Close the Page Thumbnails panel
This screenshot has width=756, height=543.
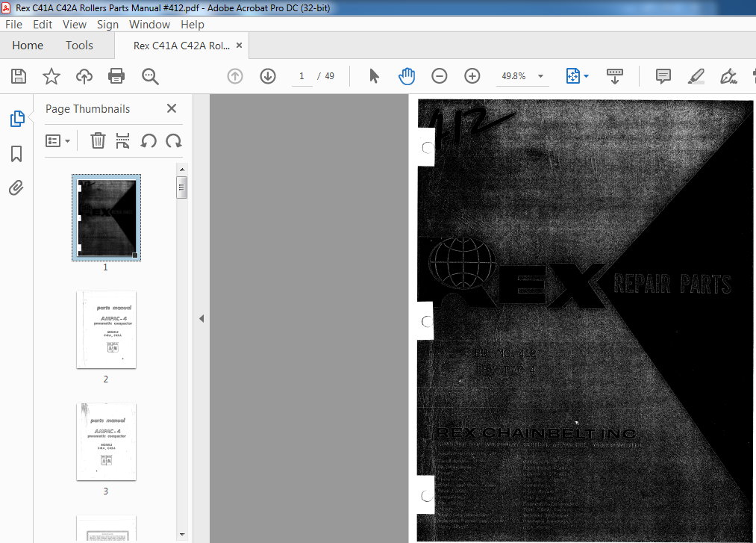(171, 108)
